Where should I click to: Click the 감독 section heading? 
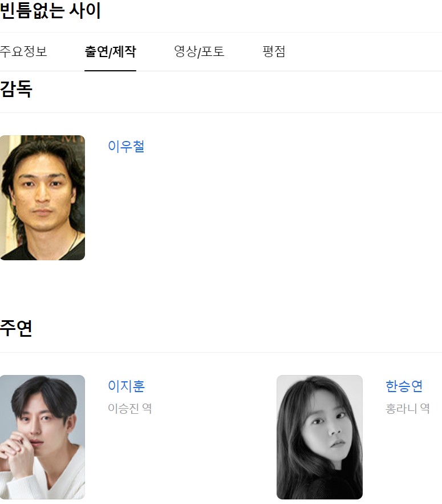[16, 88]
